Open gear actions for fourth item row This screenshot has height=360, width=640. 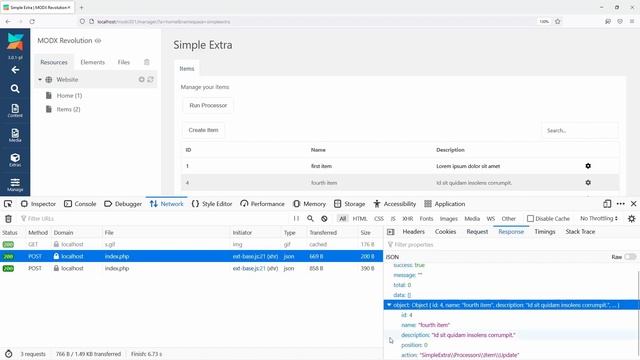tap(588, 182)
